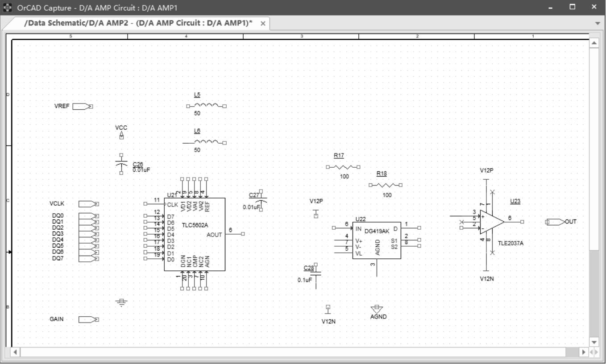The image size is (606, 364).
Task: Maximize the OrCAD Capture window
Action: pyautogui.click(x=573, y=7)
